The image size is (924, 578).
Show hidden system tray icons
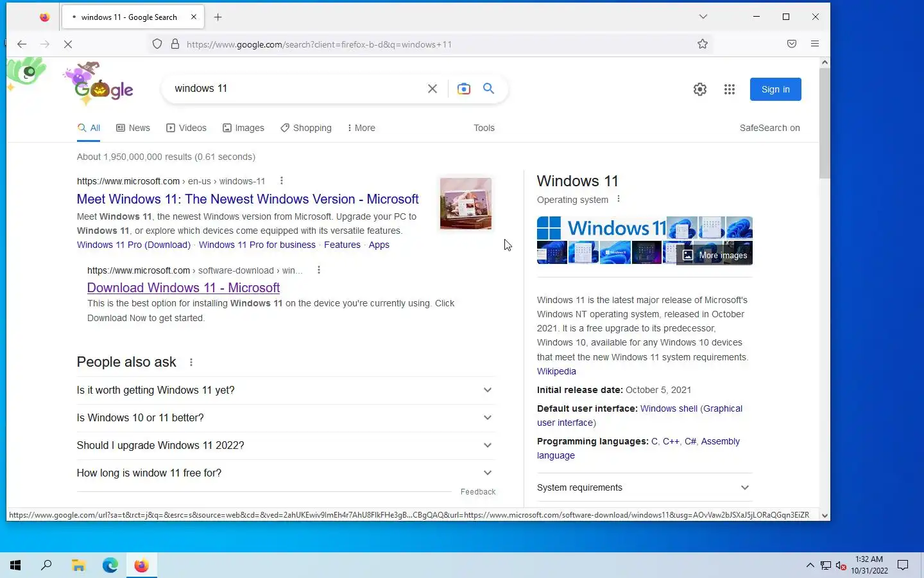point(810,565)
